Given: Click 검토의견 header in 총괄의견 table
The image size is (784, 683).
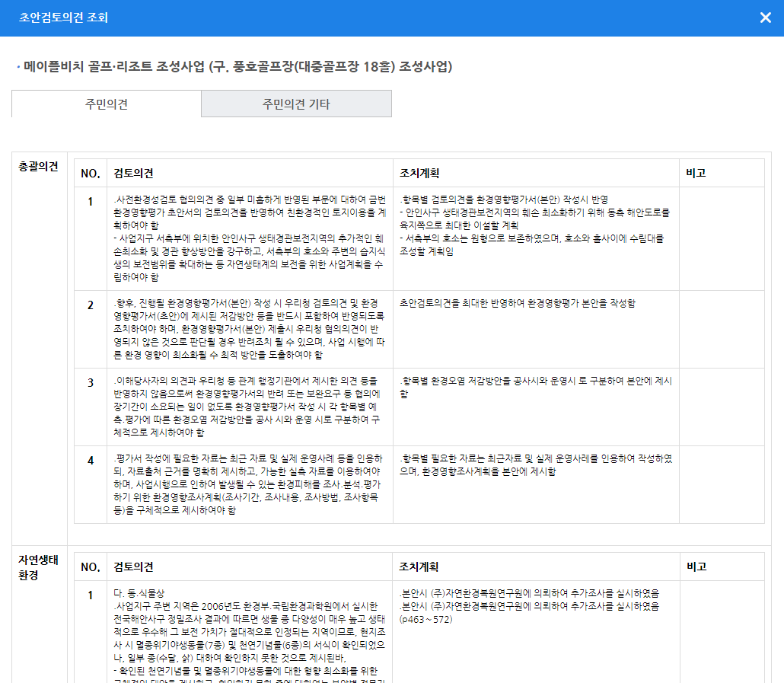Looking at the screenshot, I should pyautogui.click(x=133, y=173).
